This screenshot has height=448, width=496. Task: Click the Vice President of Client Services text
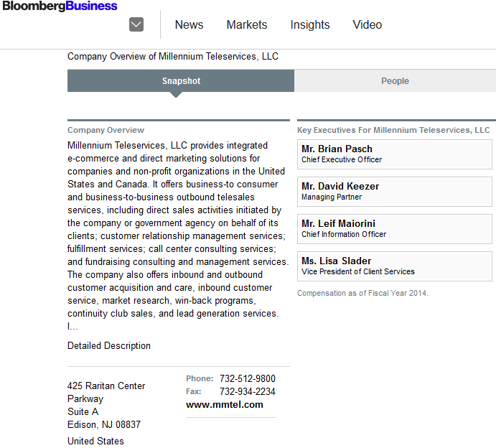pyautogui.click(x=357, y=271)
